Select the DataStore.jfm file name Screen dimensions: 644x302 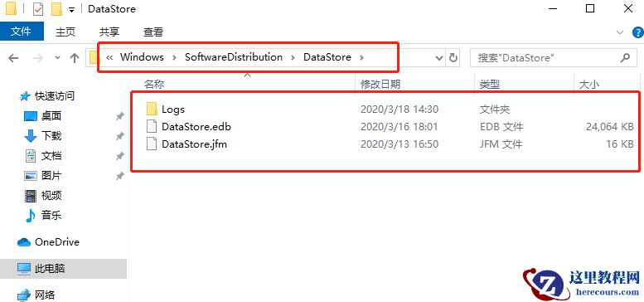pyautogui.click(x=194, y=144)
